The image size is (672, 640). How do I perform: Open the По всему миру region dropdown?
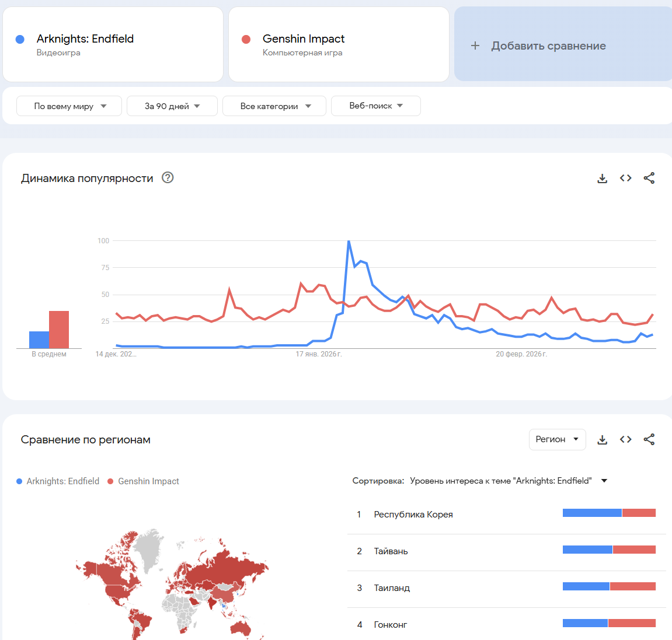[x=69, y=106]
